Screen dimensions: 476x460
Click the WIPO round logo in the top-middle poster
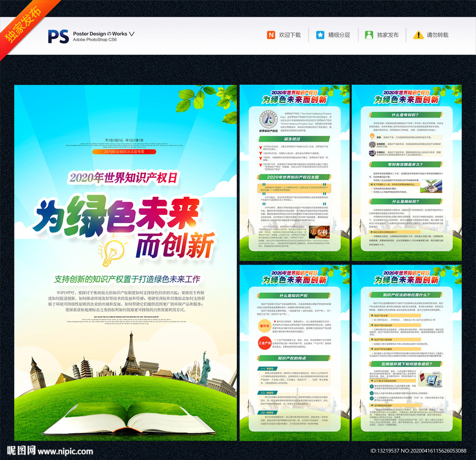(x=268, y=120)
